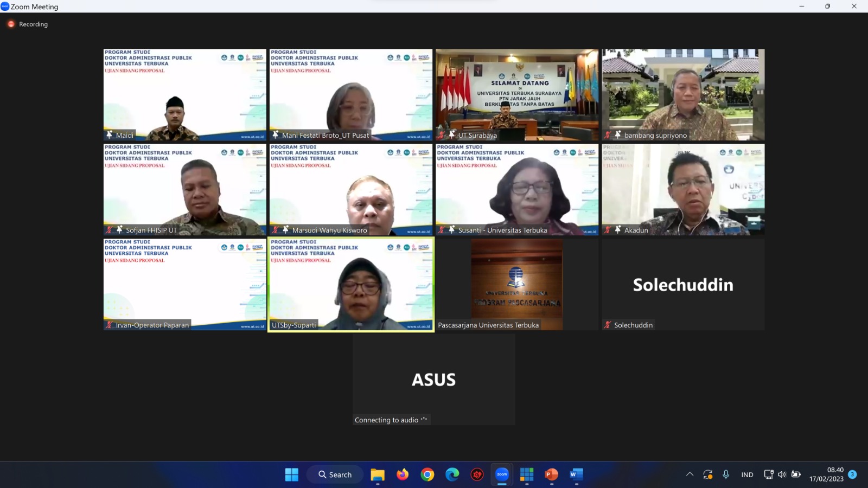Screen dimensions: 868x488
Task: Select the UT Surabaya video tile
Action: click(517, 95)
